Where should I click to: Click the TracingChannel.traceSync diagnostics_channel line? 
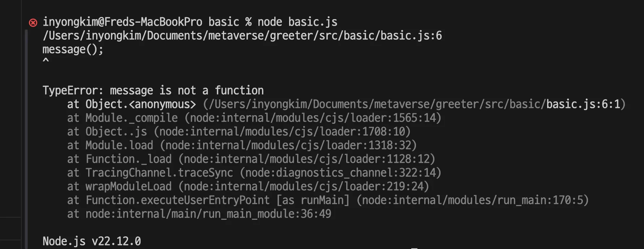pyautogui.click(x=254, y=173)
